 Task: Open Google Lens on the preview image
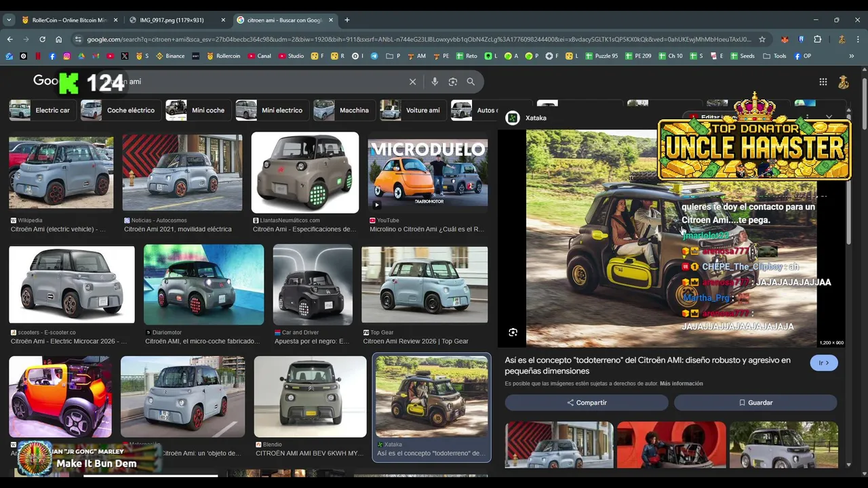point(513,332)
